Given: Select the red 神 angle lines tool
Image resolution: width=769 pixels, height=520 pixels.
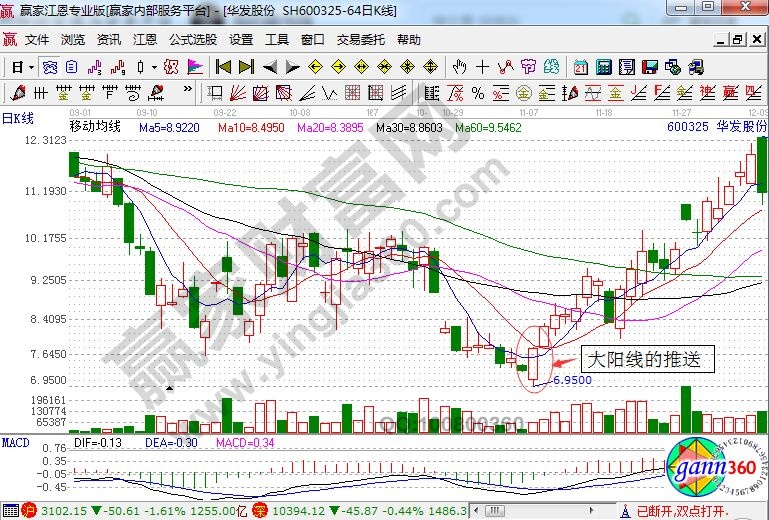Looking at the screenshot, I should pos(707,93).
